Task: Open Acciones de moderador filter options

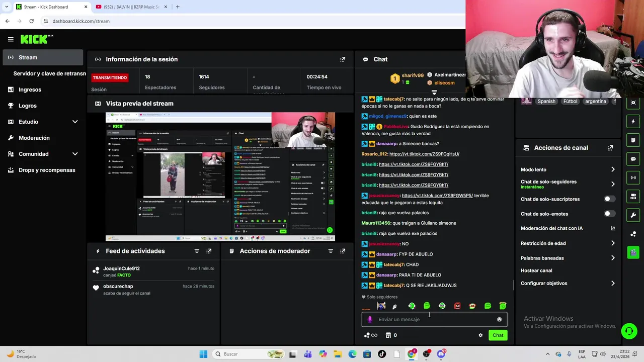Action: pyautogui.click(x=331, y=251)
